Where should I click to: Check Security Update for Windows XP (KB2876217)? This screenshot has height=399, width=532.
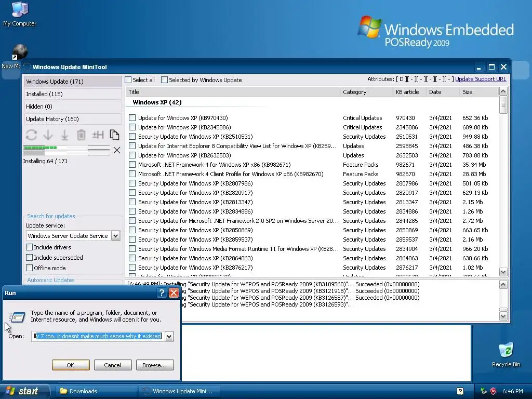pos(132,268)
